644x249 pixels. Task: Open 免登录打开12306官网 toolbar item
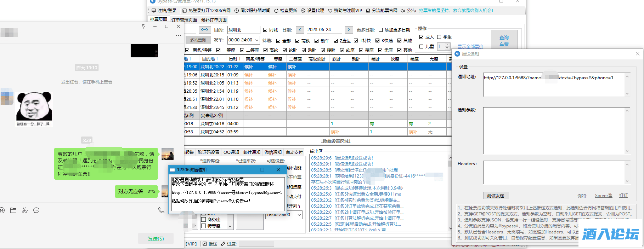click(206, 11)
